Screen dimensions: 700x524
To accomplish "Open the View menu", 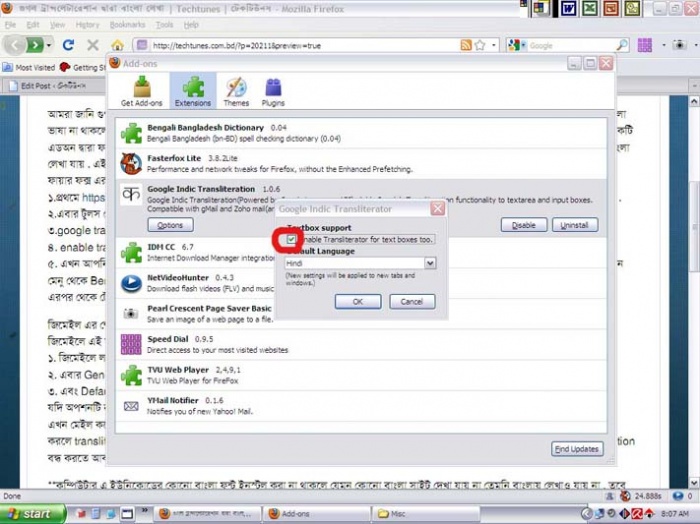I will (x=57, y=25).
